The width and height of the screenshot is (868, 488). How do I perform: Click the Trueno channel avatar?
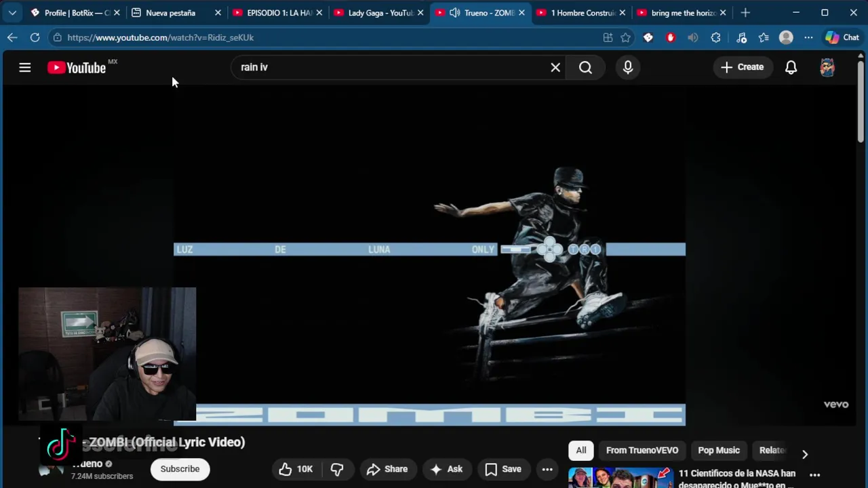[x=51, y=468]
